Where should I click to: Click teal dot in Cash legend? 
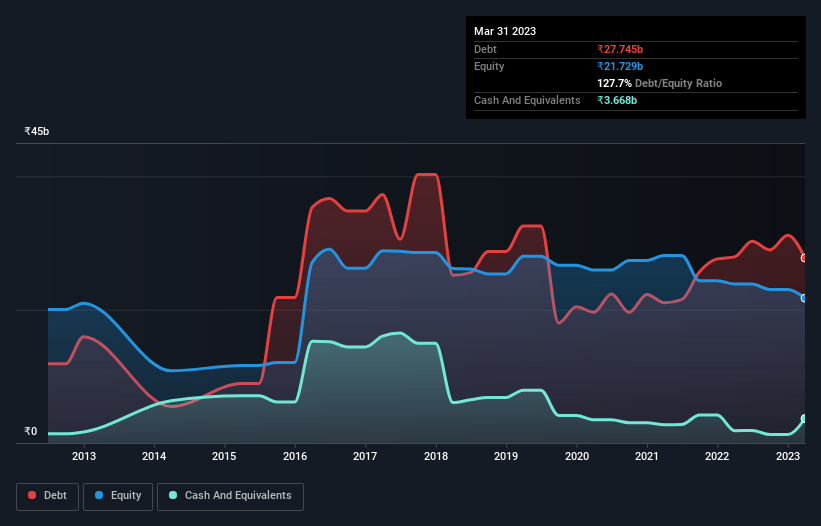click(x=173, y=495)
